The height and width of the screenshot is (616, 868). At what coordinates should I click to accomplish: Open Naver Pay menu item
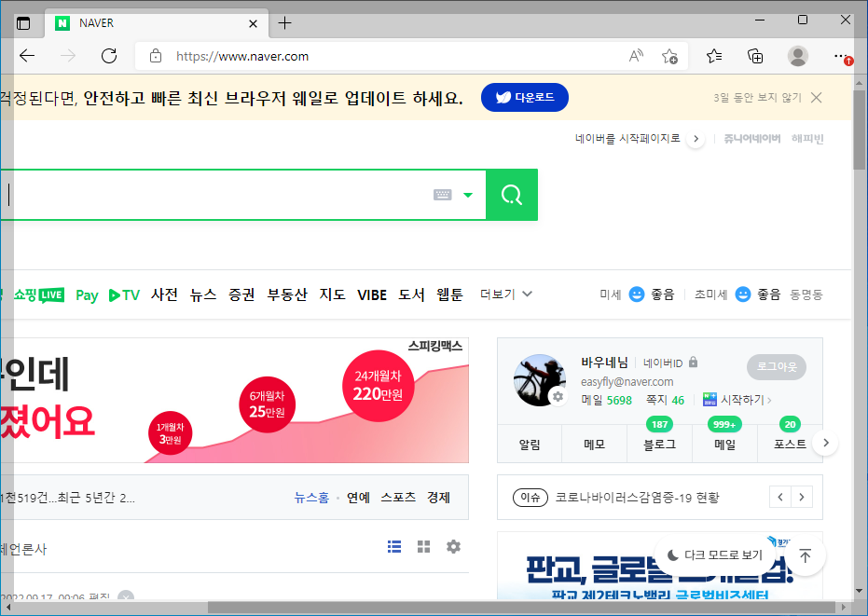[87, 295]
